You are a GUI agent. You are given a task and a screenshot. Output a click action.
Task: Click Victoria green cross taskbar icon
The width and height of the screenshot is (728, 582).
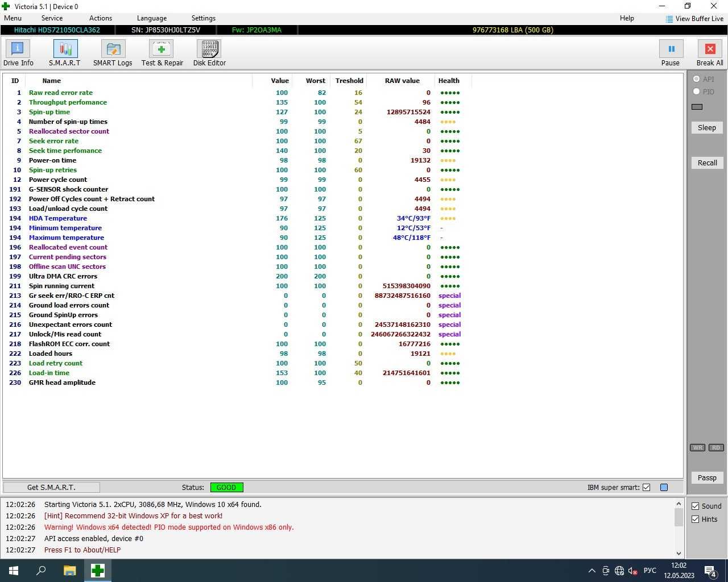point(97,571)
